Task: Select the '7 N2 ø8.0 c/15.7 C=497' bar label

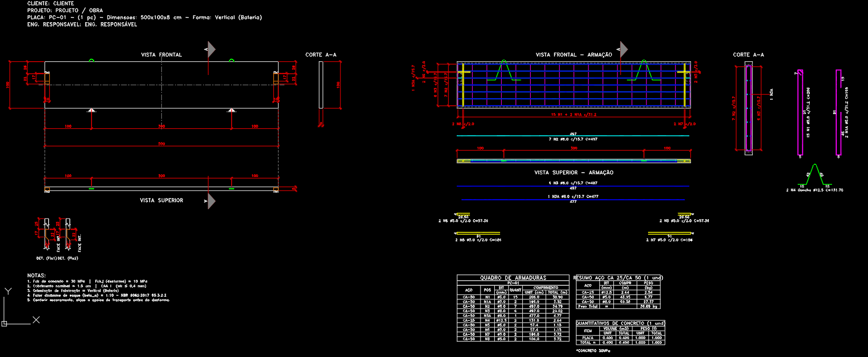Action: click(x=573, y=139)
